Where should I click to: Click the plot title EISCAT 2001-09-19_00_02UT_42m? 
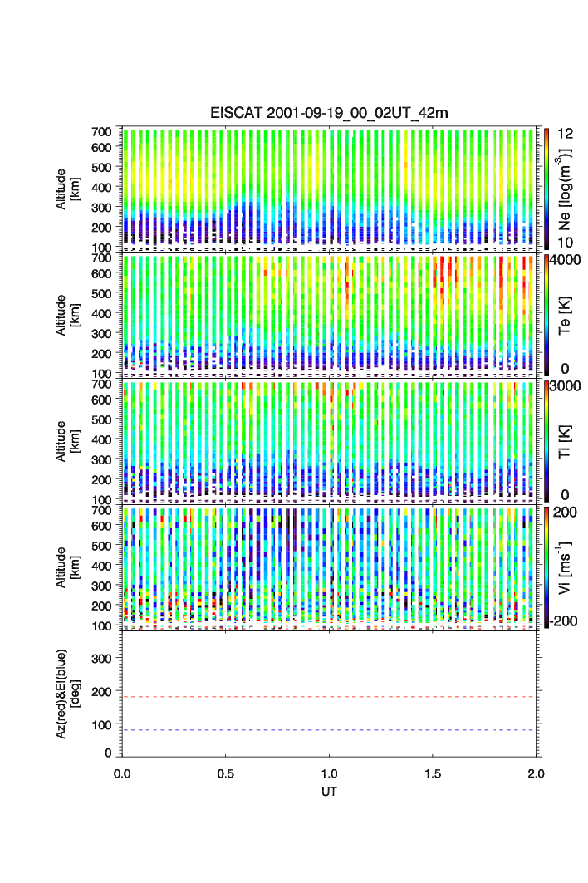pyautogui.click(x=329, y=113)
